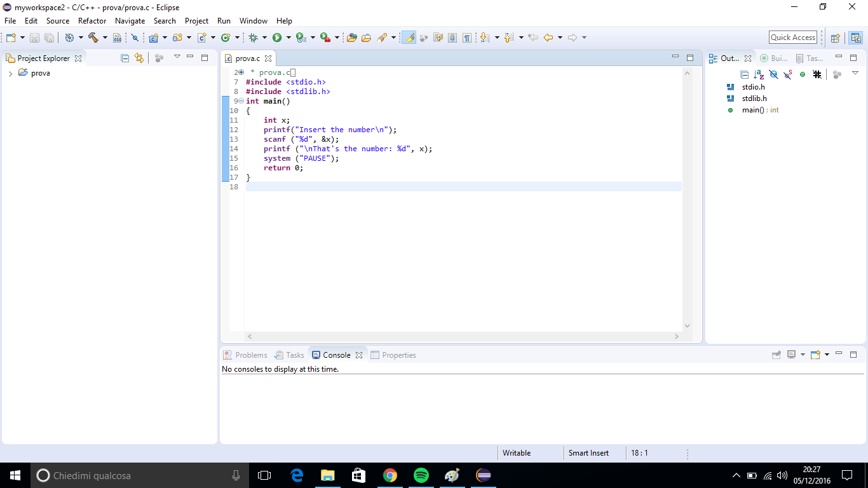The width and height of the screenshot is (868, 488).
Task: Select stdio.h in the Outline view
Action: click(753, 87)
